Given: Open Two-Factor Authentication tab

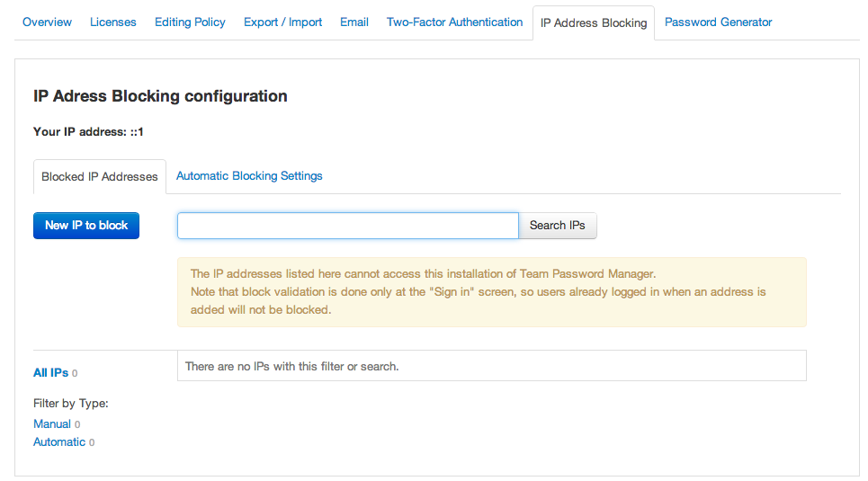Looking at the screenshot, I should (x=454, y=22).
